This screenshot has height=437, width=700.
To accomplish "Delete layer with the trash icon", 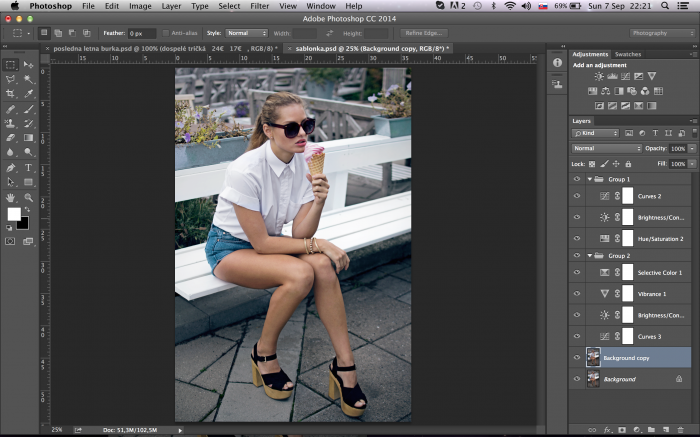I will [x=681, y=430].
